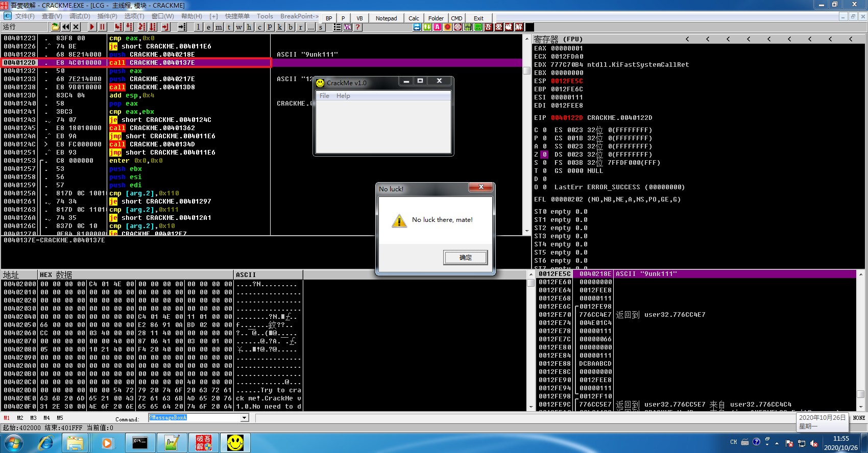868x453 pixels.
Task: Click the Step Into toolbar icon
Action: point(118,27)
